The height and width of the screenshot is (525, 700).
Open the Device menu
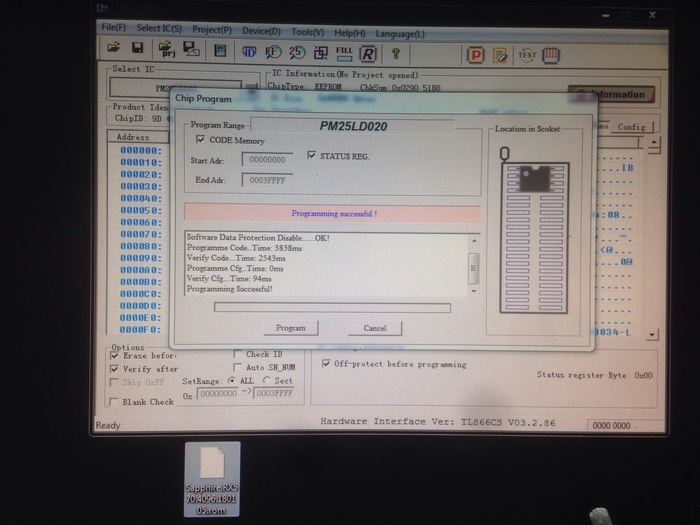[261, 30]
